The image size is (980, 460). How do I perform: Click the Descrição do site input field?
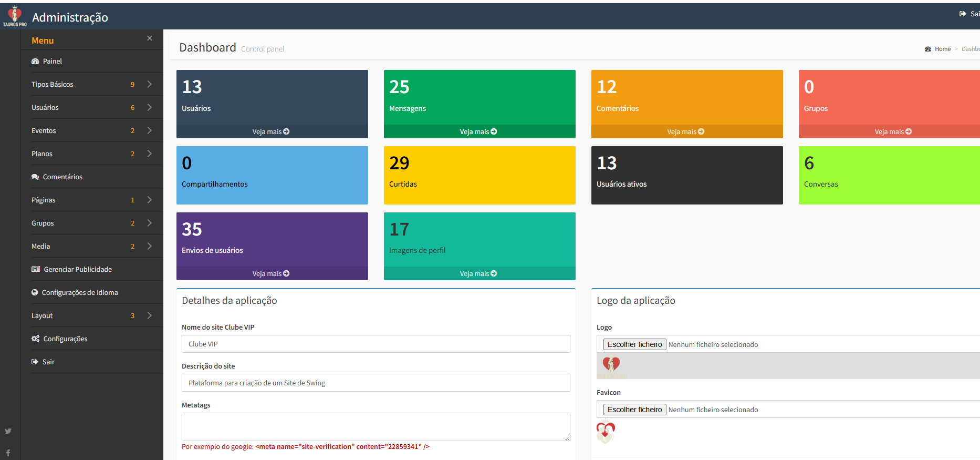[x=376, y=383]
